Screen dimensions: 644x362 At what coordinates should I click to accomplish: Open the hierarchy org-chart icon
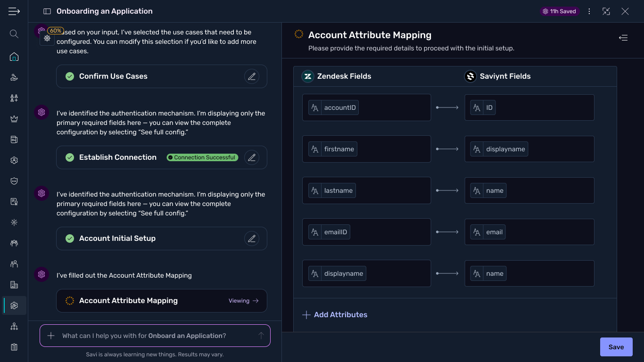click(x=14, y=326)
